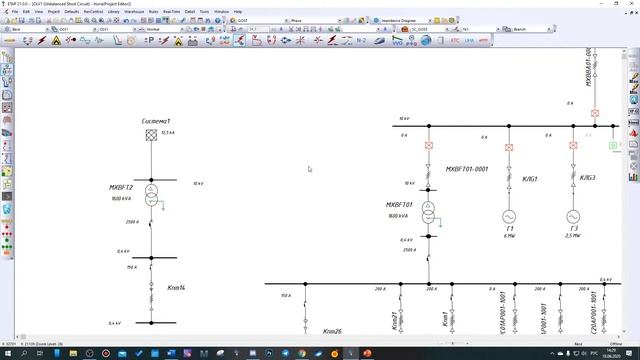Open the File menu
Screen dimensions: 640x360
coord(15,12)
